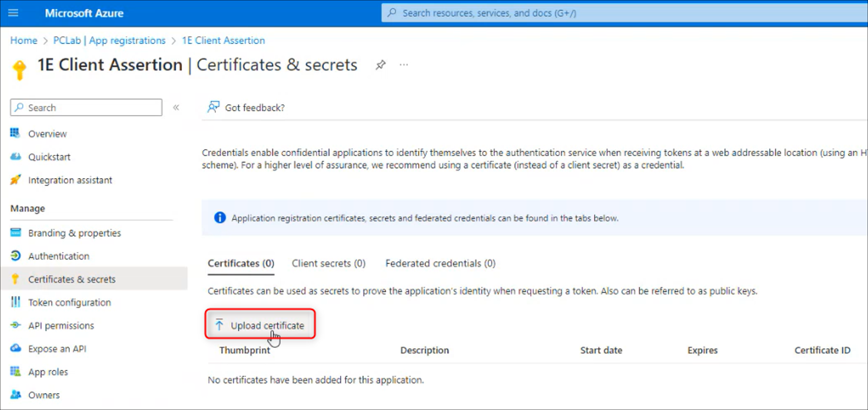868x410 pixels.
Task: Switch to the Federated credentials tab
Action: tap(440, 263)
